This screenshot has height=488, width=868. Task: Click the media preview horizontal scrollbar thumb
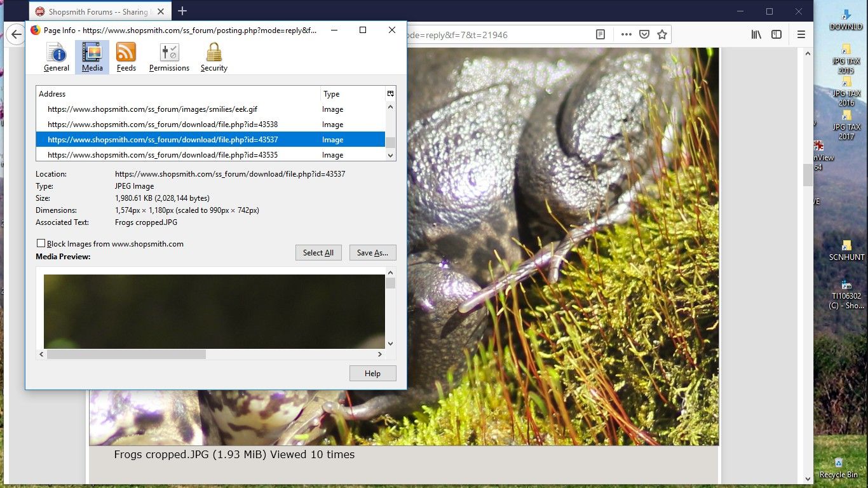pyautogui.click(x=126, y=354)
